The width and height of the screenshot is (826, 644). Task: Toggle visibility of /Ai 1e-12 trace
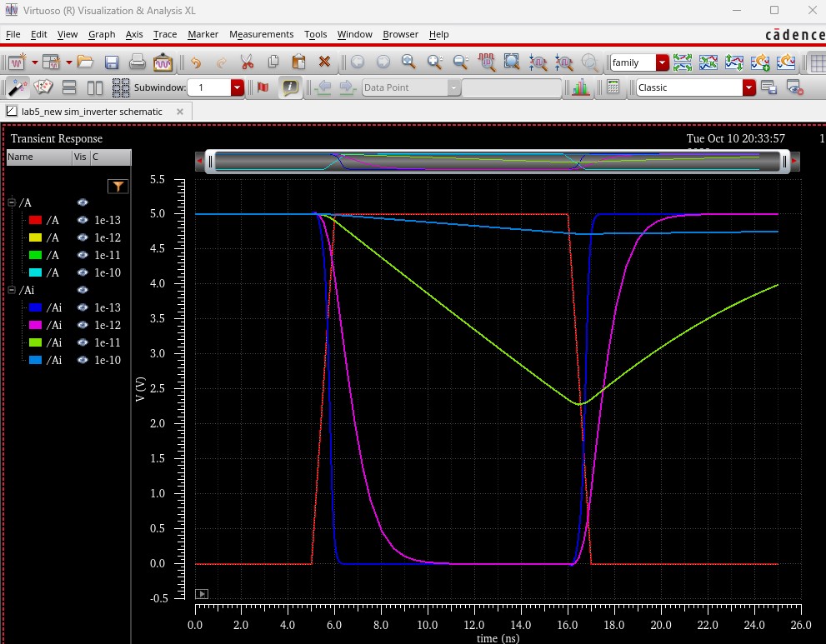[x=83, y=325]
